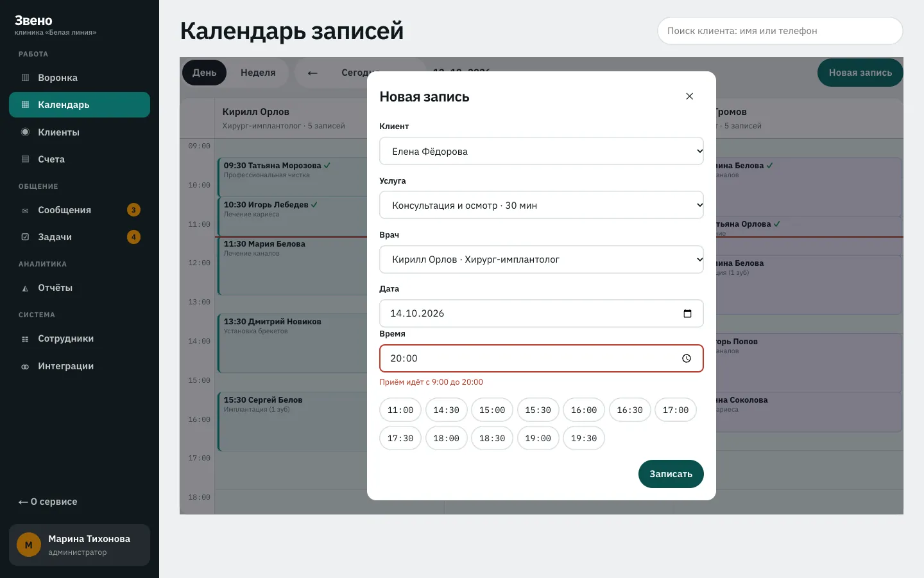Open the Услуга dropdown
Image resolution: width=924 pixels, height=578 pixels.
pos(542,205)
